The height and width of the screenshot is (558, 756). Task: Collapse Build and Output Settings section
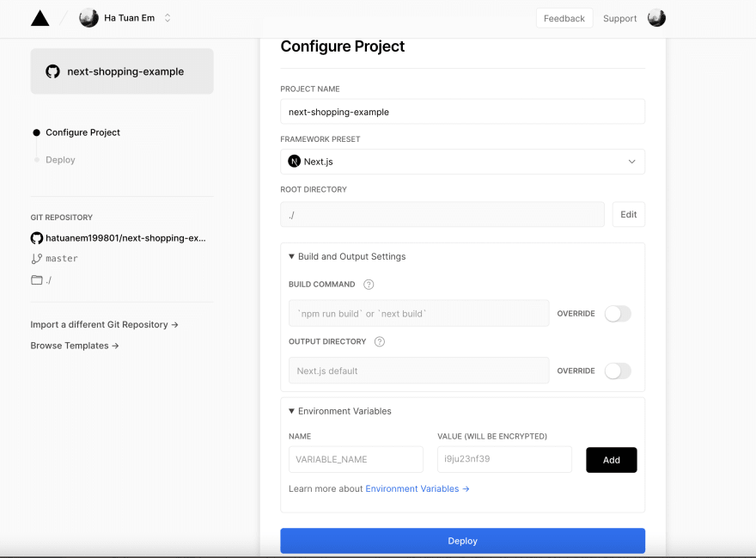pos(347,256)
